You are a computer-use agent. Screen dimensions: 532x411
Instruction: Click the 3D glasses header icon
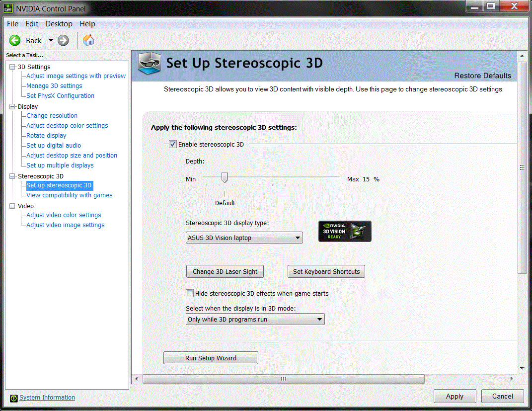click(x=150, y=63)
